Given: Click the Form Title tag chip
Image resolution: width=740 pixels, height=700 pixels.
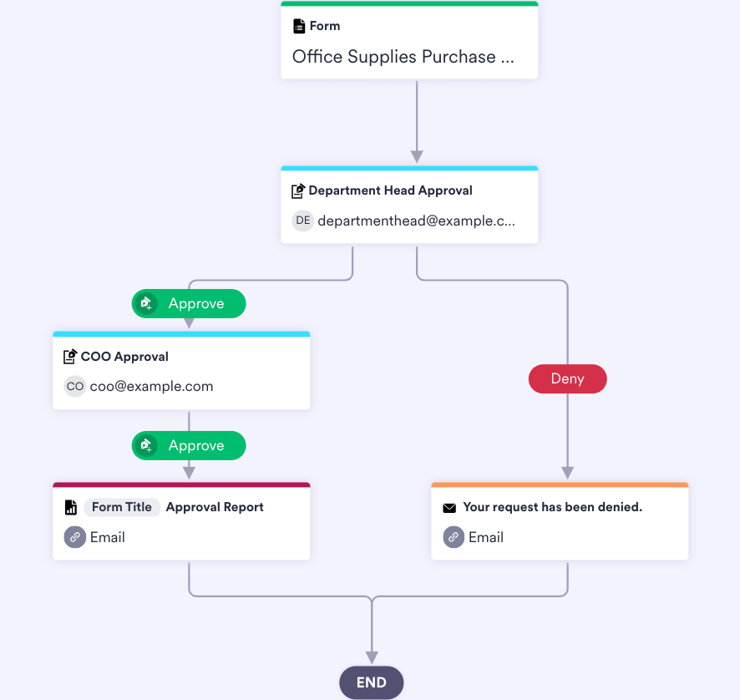Looking at the screenshot, I should pos(122,507).
